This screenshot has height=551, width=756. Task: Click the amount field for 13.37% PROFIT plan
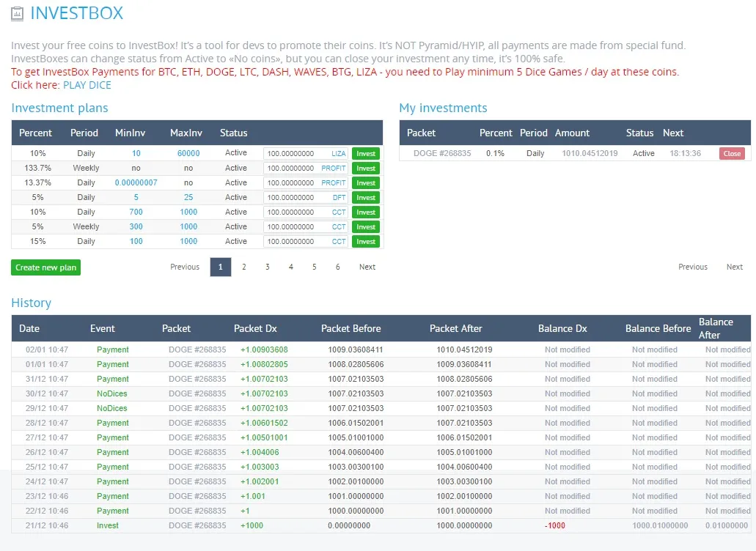[x=306, y=183]
